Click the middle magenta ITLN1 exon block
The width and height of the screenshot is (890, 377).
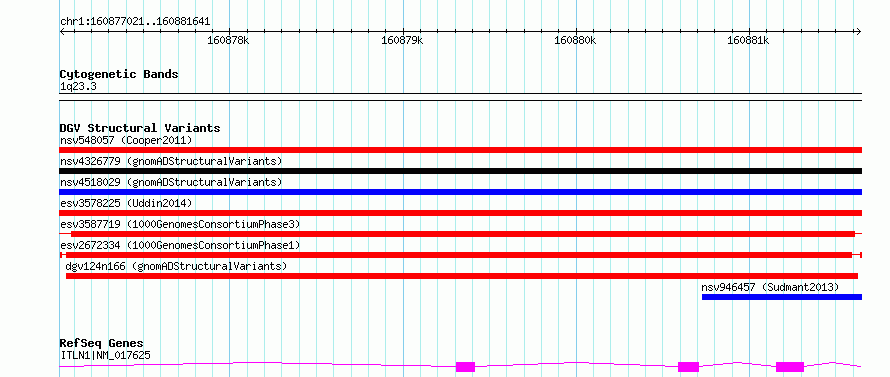(x=689, y=367)
